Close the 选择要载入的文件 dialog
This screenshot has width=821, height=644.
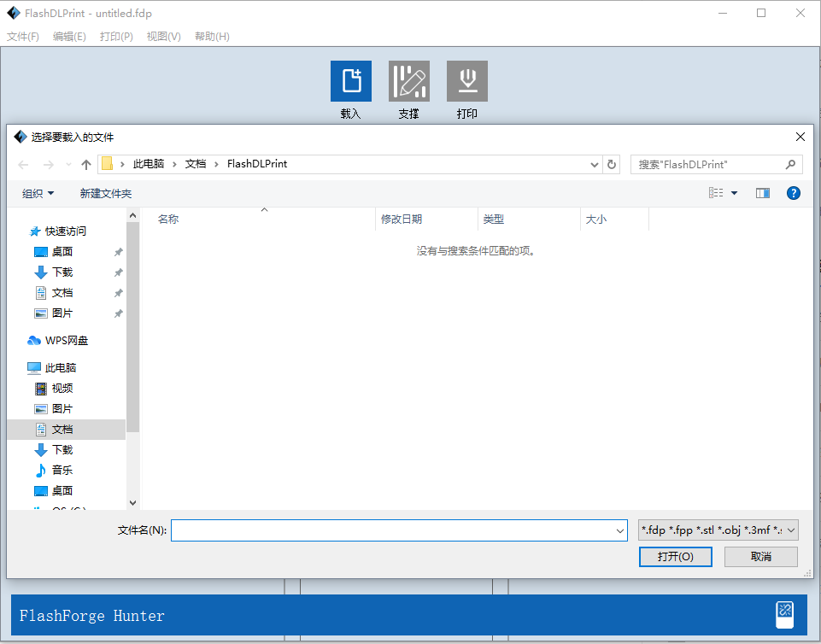800,138
